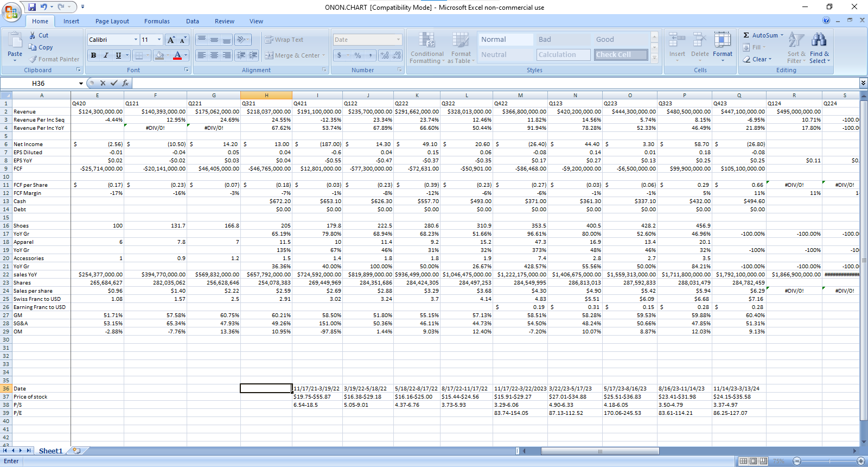The image size is (868, 467).
Task: Switch to Page Break Preview view
Action: tap(763, 461)
